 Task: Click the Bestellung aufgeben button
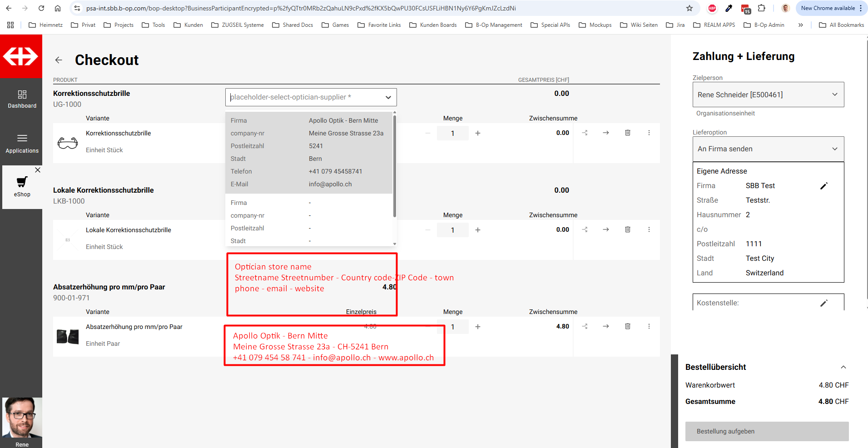click(766, 431)
